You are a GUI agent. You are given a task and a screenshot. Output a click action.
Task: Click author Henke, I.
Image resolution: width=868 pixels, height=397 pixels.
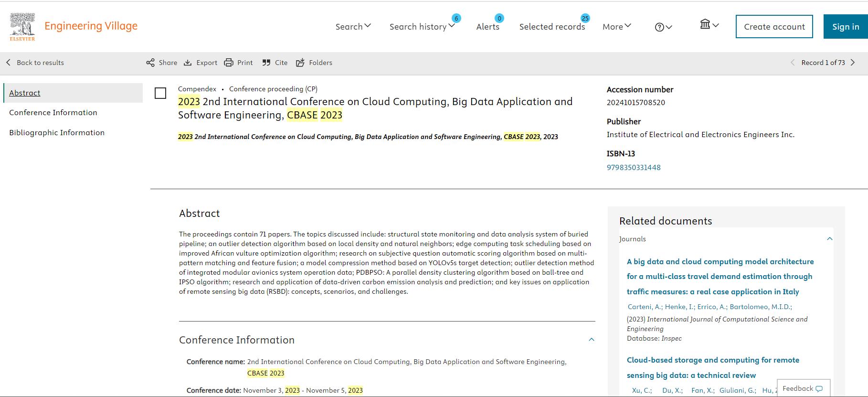point(680,307)
